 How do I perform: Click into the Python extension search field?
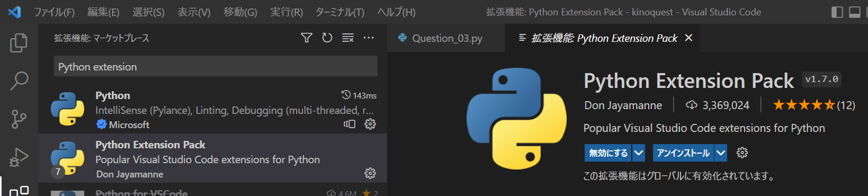click(216, 67)
